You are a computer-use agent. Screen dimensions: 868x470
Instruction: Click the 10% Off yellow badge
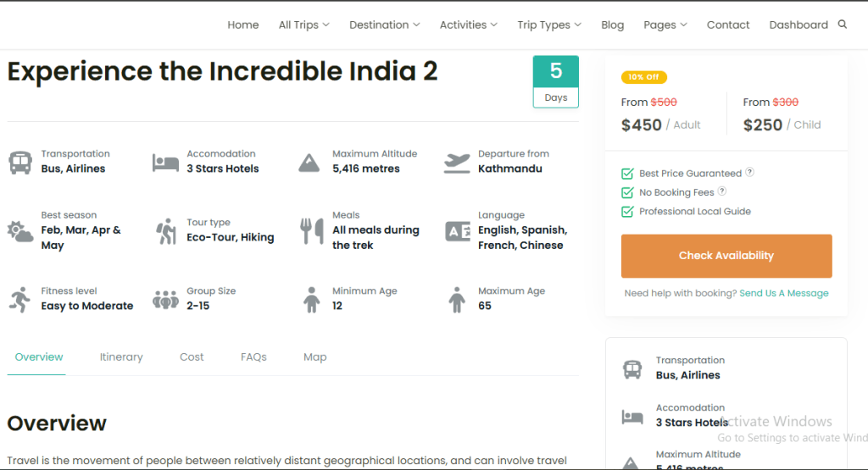click(x=643, y=77)
